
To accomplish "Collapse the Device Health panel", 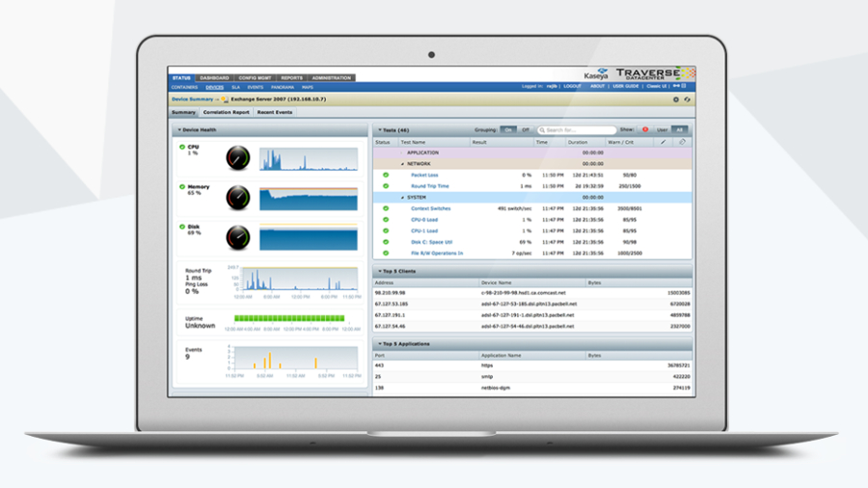I will tap(179, 130).
